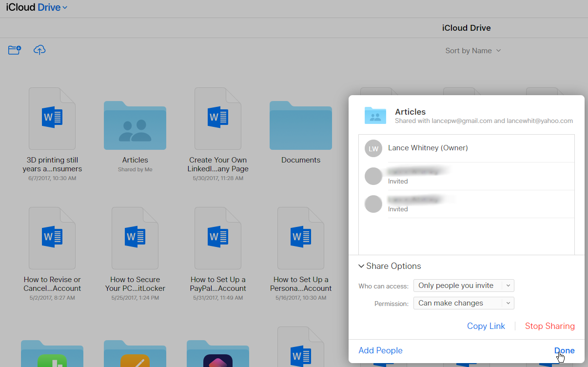Click the 'Shared by Me' label under Articles

(x=135, y=169)
